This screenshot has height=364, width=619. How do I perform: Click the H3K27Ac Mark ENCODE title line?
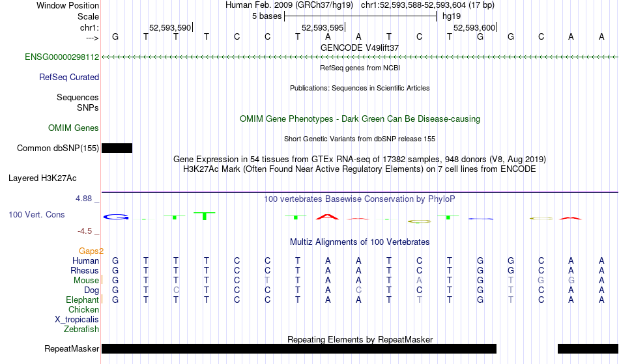(360, 169)
